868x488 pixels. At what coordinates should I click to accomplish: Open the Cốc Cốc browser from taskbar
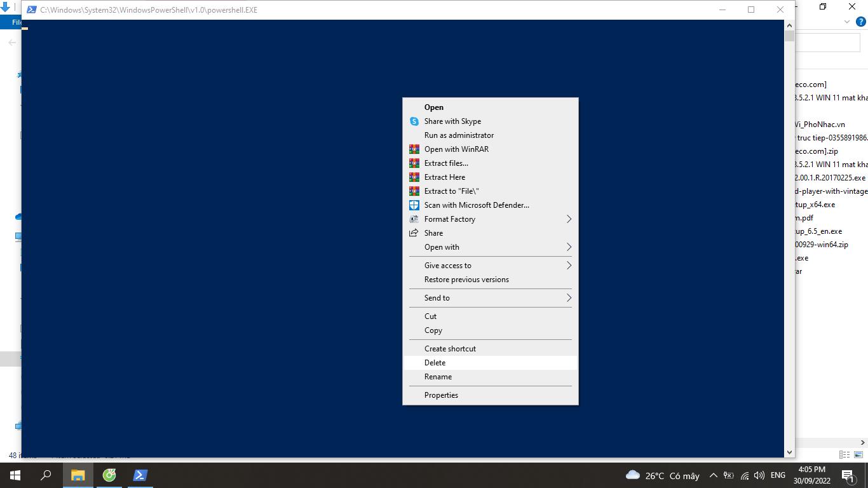pos(109,475)
